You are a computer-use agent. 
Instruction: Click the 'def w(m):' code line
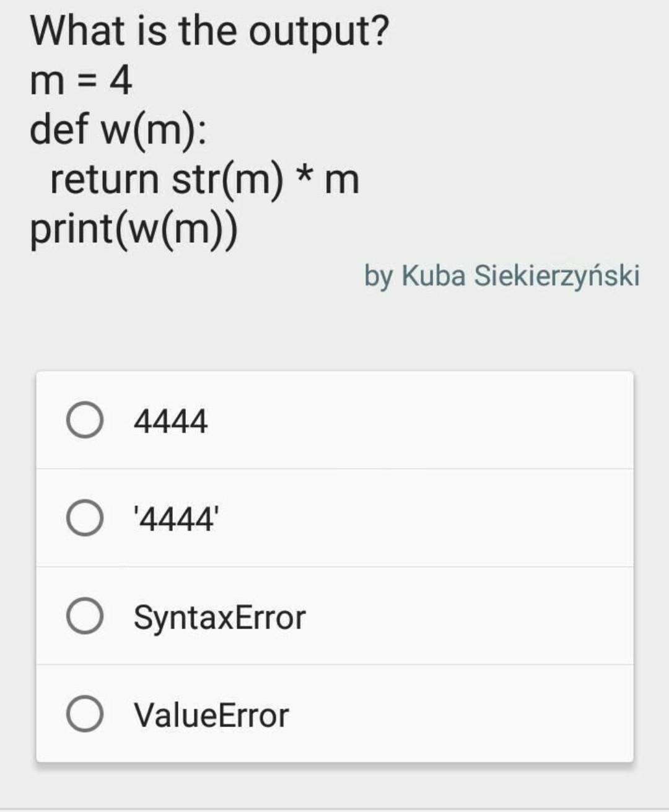118,130
